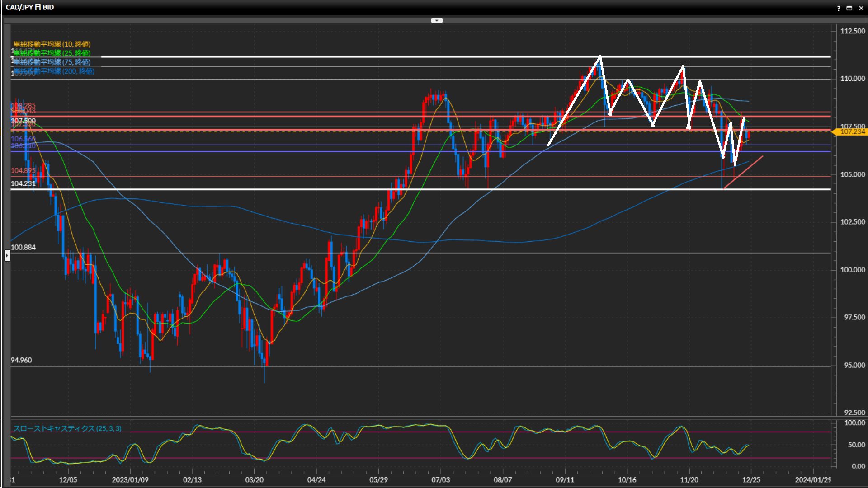Select the 10-period moving average label
The image size is (868, 488).
[52, 44]
